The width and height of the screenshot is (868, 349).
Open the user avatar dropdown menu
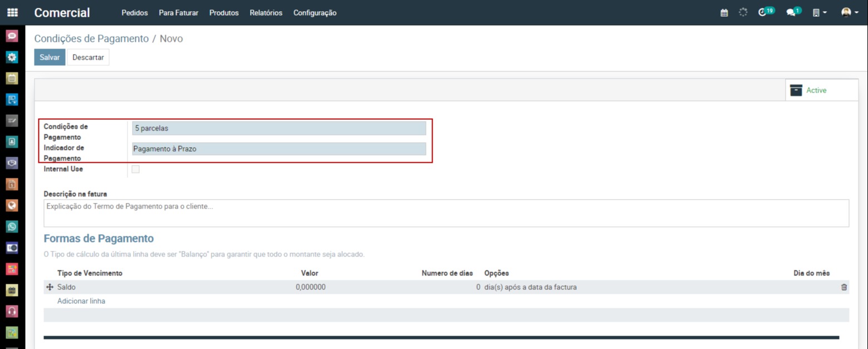849,12
